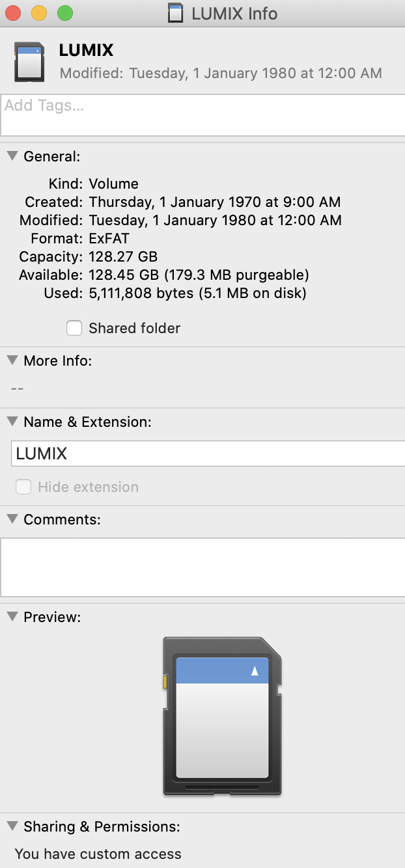Click the Add Tags field

(x=203, y=115)
